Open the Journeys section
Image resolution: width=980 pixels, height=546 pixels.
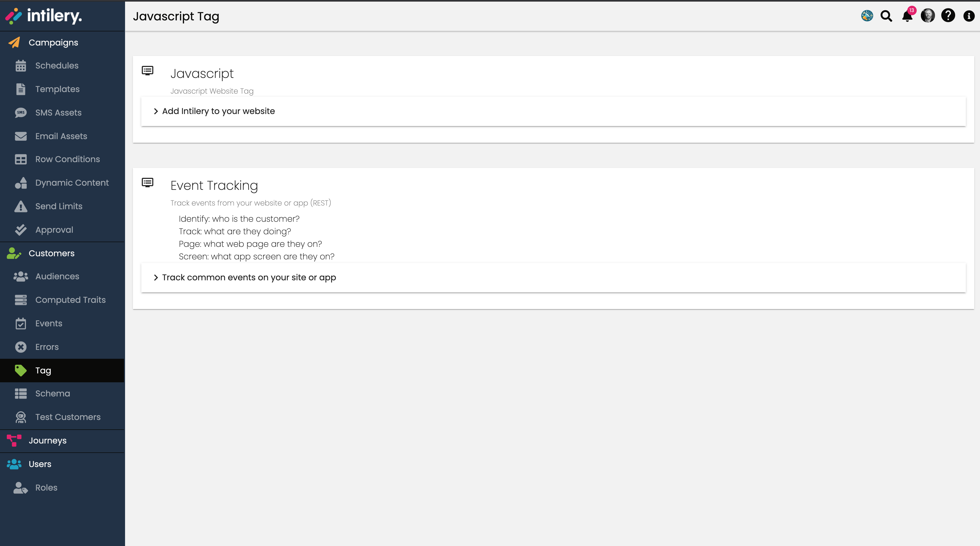48,441
